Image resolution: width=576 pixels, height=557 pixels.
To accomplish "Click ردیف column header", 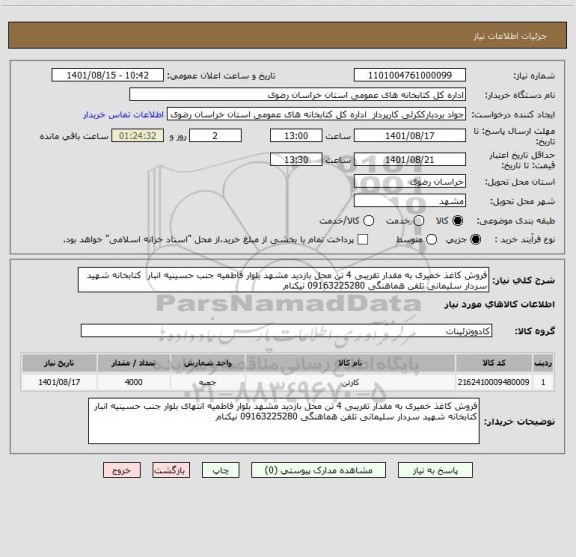I will click(x=543, y=363).
